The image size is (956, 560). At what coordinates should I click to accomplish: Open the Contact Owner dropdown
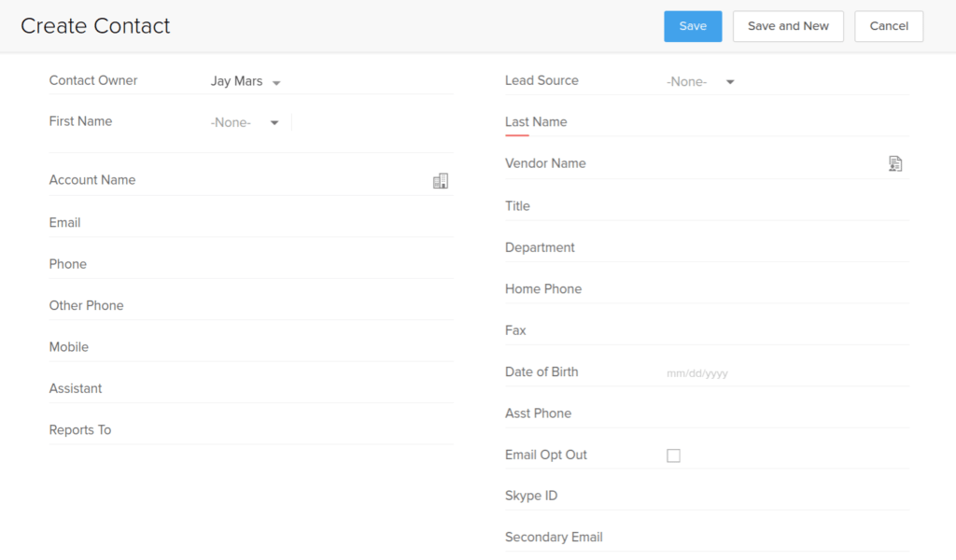(x=246, y=81)
